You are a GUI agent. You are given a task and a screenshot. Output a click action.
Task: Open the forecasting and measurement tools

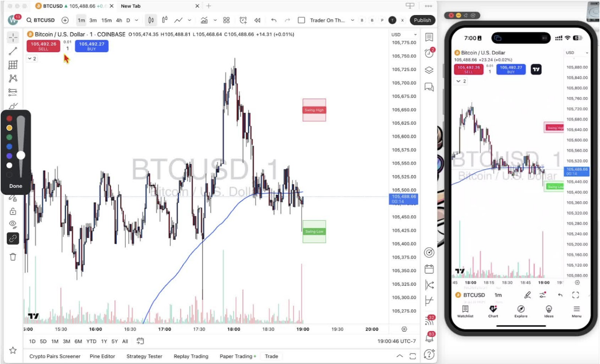coord(13,92)
